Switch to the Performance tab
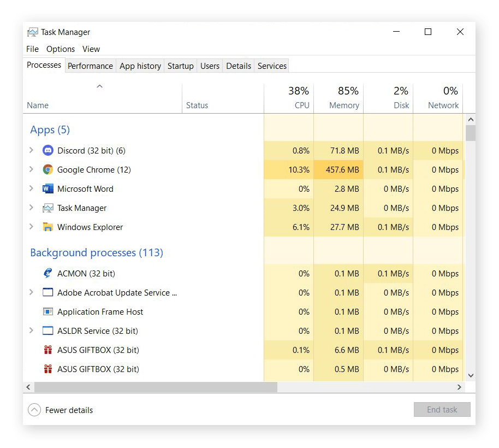Screen dimensions: 499x448 tap(90, 66)
